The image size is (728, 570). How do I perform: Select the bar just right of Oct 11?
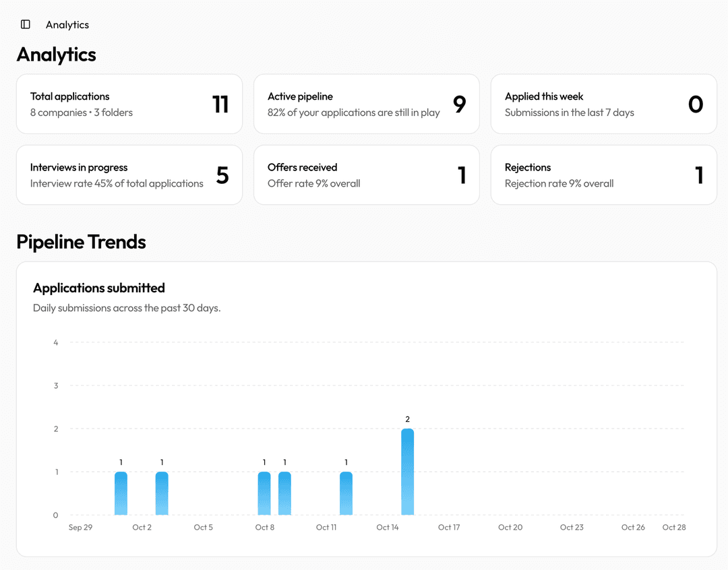tap(346, 493)
